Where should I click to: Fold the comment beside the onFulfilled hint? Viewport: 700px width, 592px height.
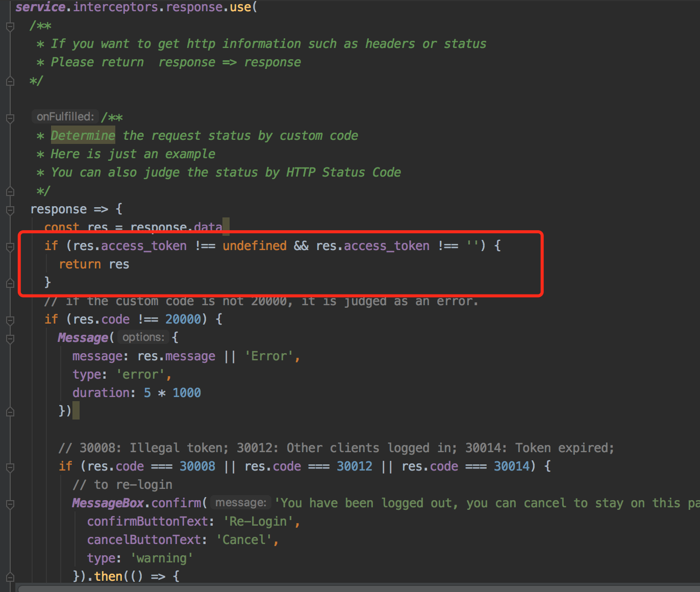pos(10,118)
